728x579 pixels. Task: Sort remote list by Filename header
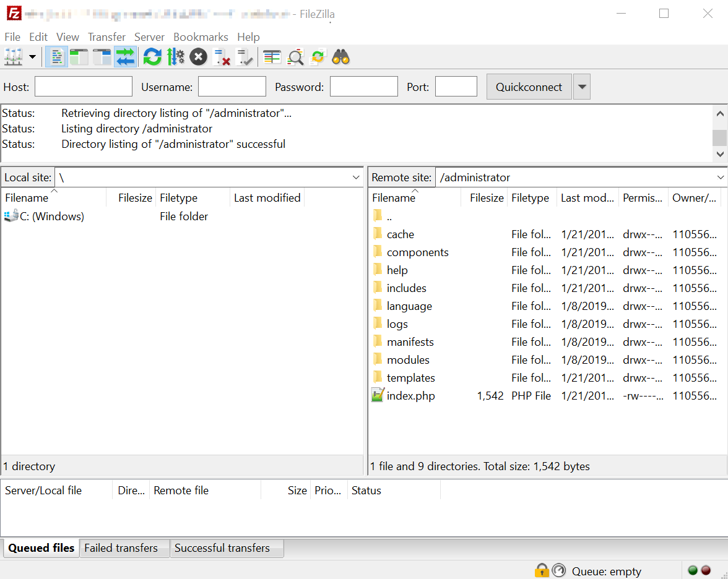415,198
